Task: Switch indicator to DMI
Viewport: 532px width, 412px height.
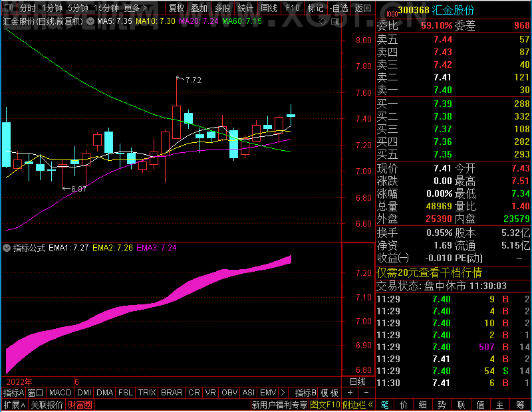Action: (84, 393)
